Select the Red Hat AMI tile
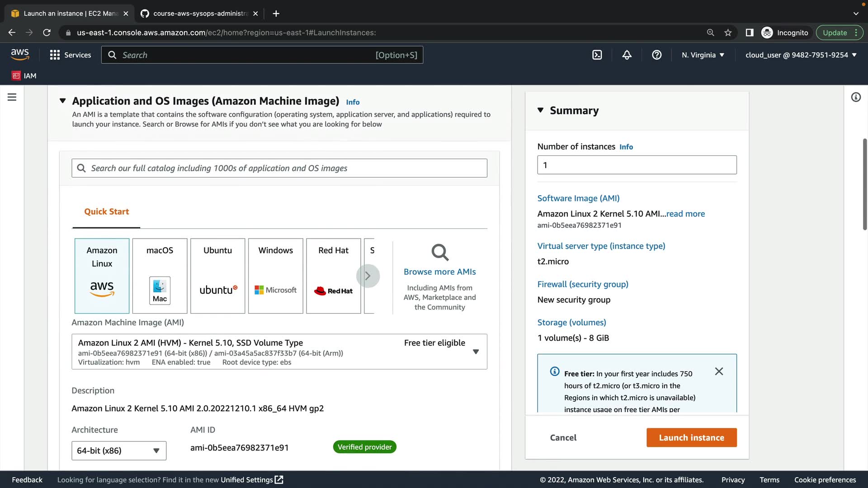This screenshot has height=488, width=868. pos(333,276)
